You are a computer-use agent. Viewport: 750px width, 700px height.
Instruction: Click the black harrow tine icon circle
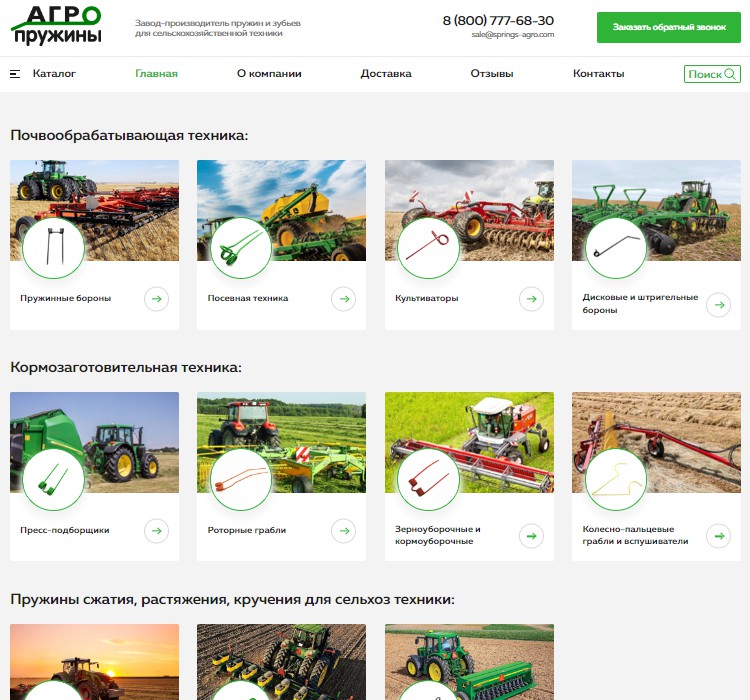click(x=54, y=247)
